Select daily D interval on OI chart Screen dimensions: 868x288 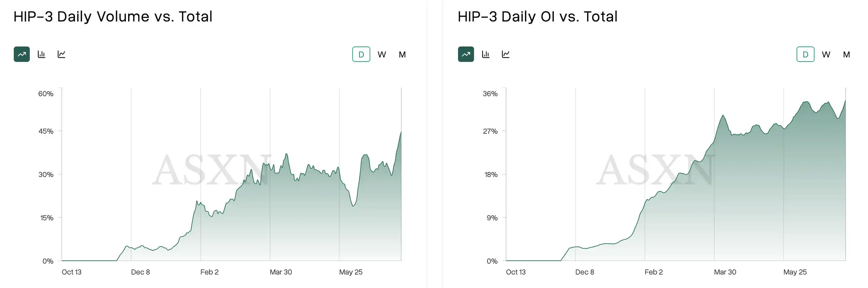[805, 54]
